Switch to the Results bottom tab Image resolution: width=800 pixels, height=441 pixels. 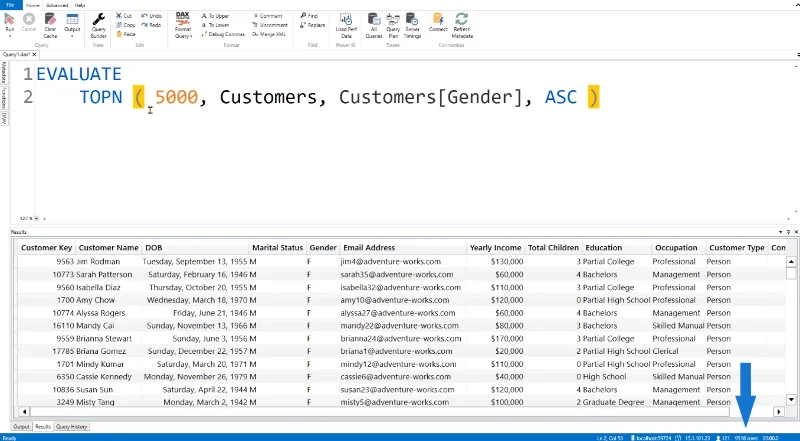coord(43,427)
